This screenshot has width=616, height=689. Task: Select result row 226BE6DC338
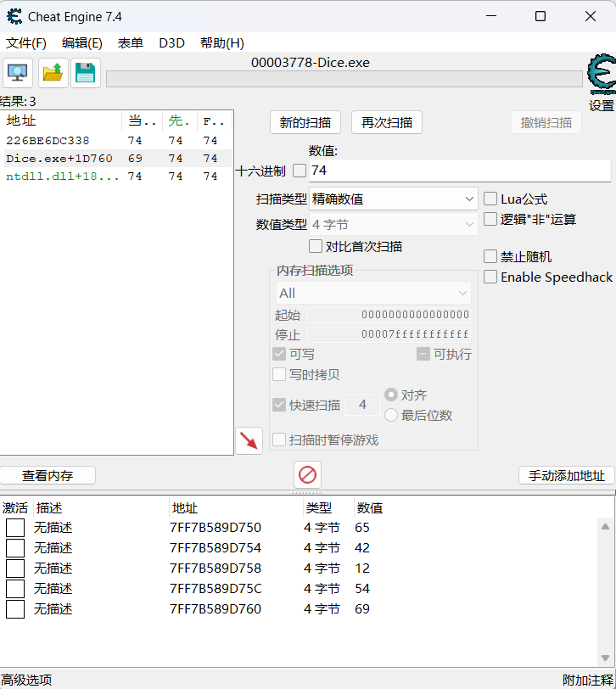pos(116,141)
